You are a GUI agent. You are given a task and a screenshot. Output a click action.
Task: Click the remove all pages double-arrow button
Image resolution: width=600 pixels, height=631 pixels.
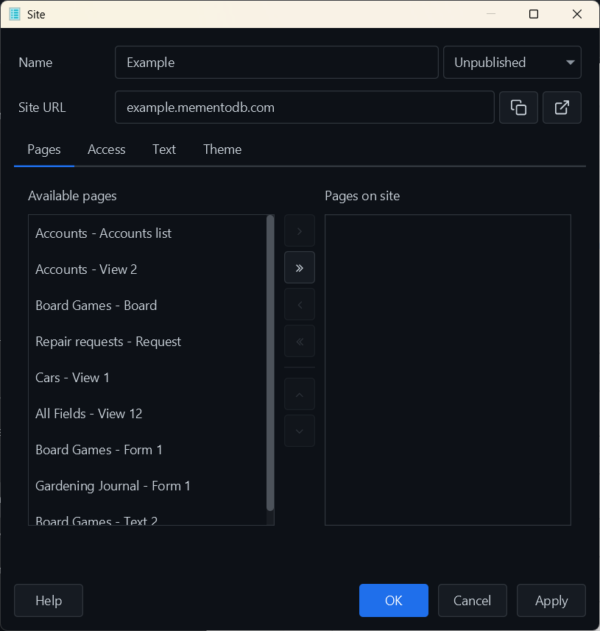299,341
